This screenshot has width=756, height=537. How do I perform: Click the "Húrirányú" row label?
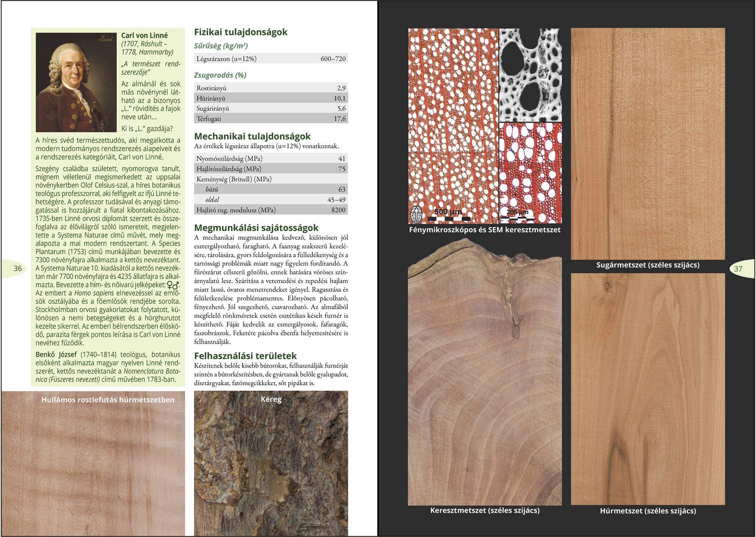click(211, 99)
